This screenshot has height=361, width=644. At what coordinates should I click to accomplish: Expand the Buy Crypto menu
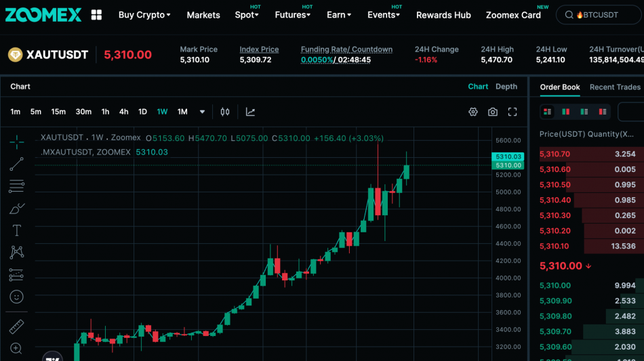pos(144,15)
